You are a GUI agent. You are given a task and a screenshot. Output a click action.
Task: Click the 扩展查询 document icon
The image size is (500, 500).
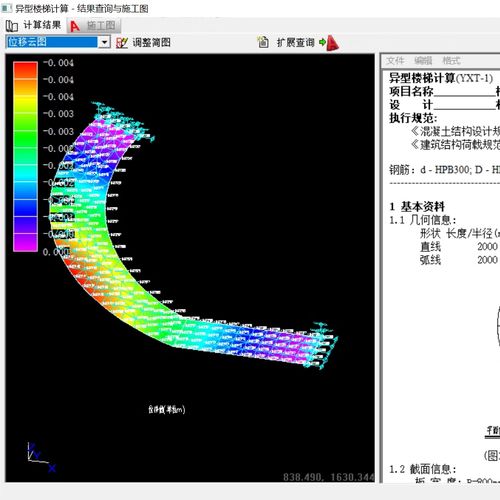pos(263,42)
